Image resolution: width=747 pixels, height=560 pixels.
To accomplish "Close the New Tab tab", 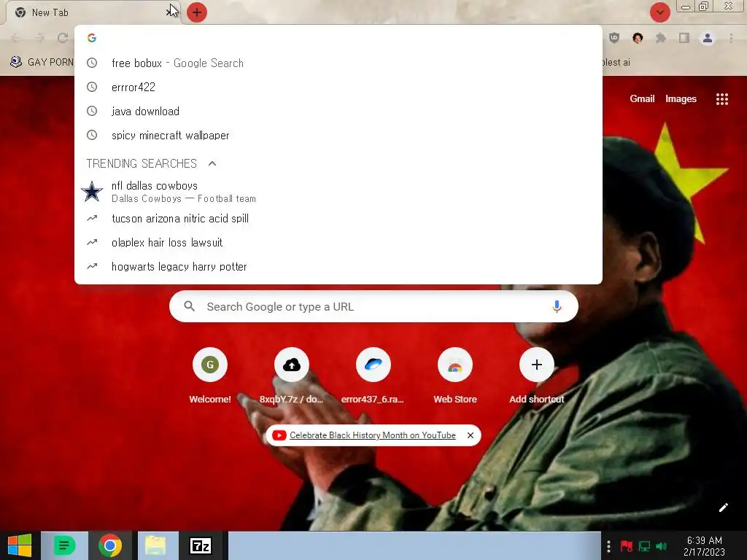I will [x=169, y=12].
